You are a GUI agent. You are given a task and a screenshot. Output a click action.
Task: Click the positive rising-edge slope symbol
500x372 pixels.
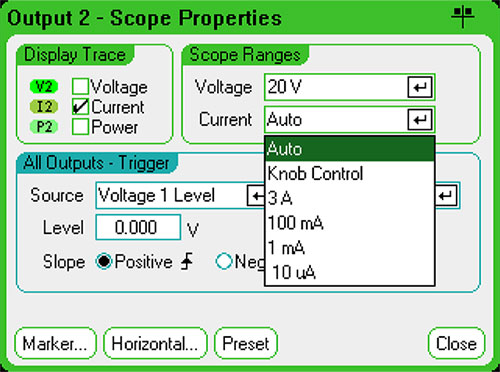pos(187,261)
